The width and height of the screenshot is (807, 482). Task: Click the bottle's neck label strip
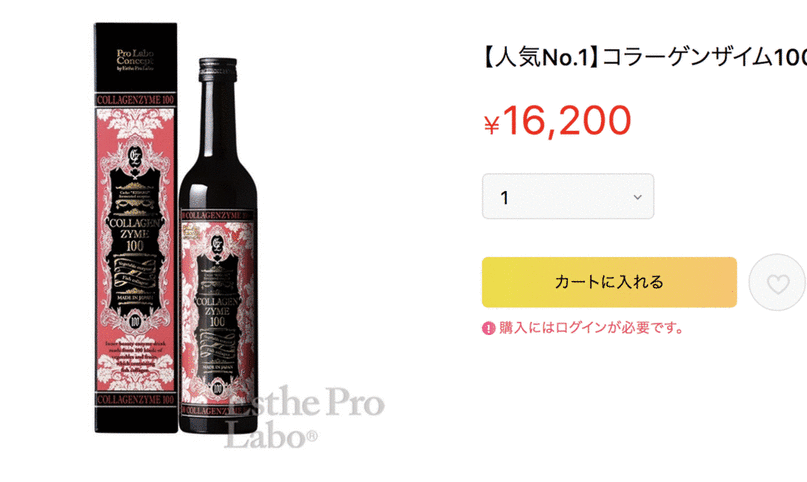tap(217, 216)
